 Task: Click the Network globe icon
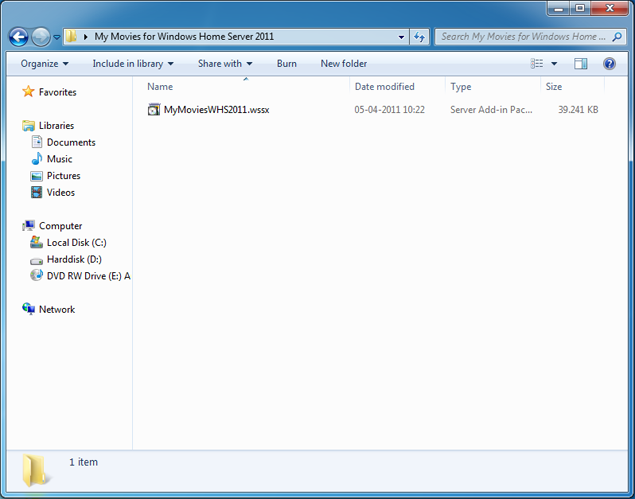[28, 309]
